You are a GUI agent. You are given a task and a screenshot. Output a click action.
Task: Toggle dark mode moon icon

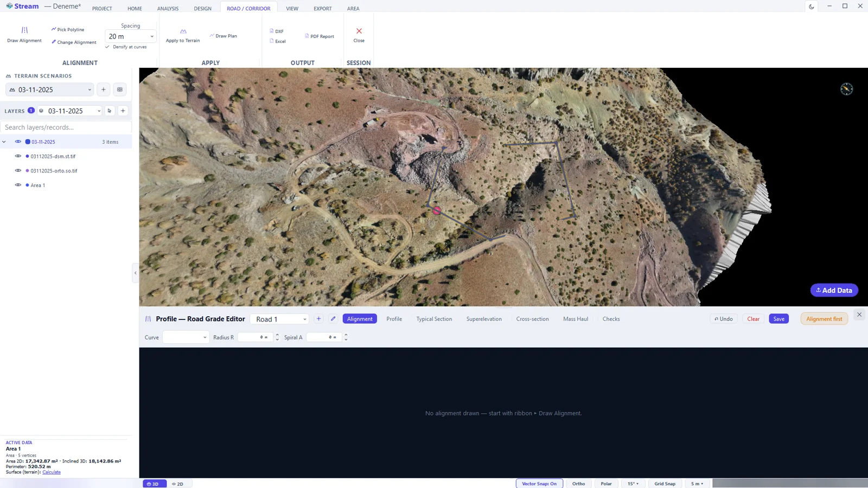(x=812, y=7)
